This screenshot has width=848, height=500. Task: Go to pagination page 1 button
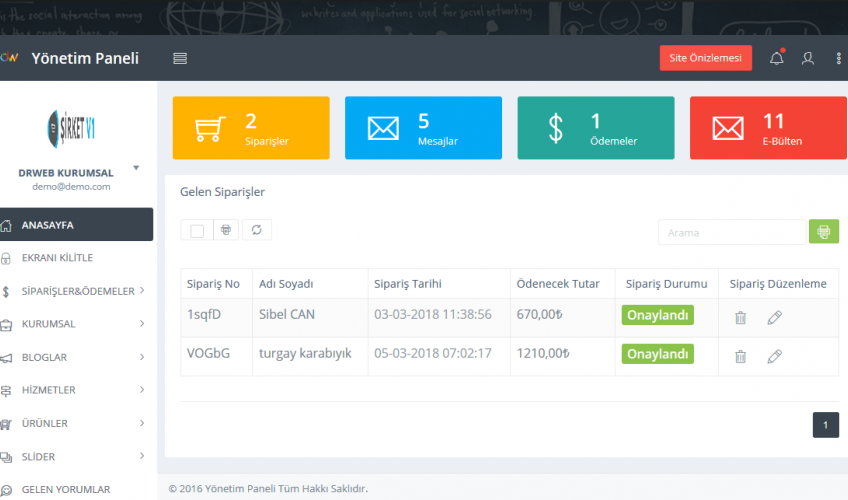[825, 425]
